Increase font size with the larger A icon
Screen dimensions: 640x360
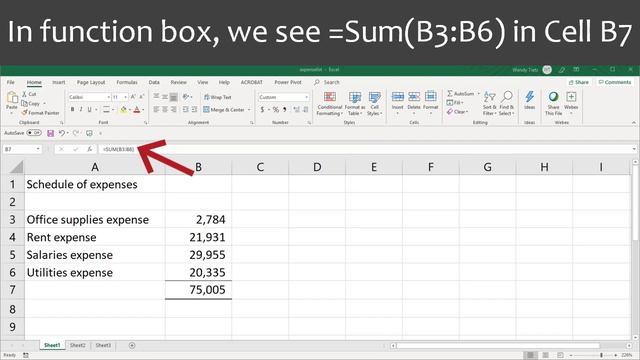click(133, 97)
